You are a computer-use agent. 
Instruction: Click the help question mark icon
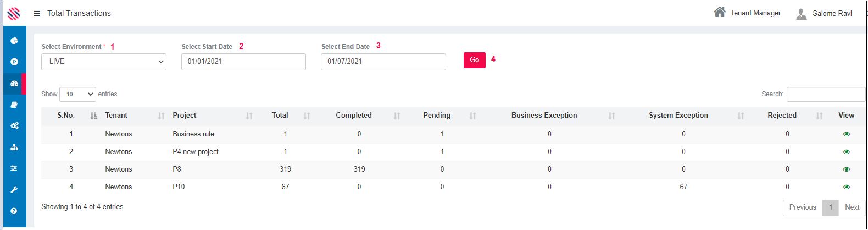pyautogui.click(x=14, y=211)
